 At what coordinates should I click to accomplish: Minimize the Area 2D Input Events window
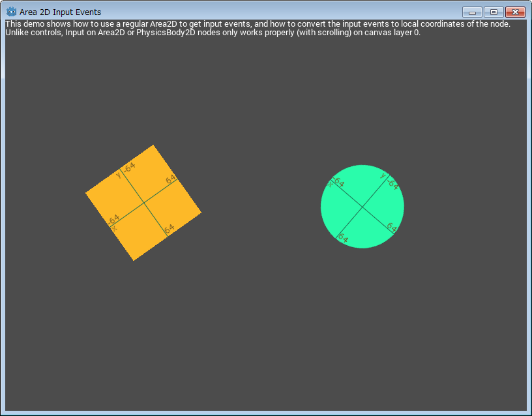[472, 12]
